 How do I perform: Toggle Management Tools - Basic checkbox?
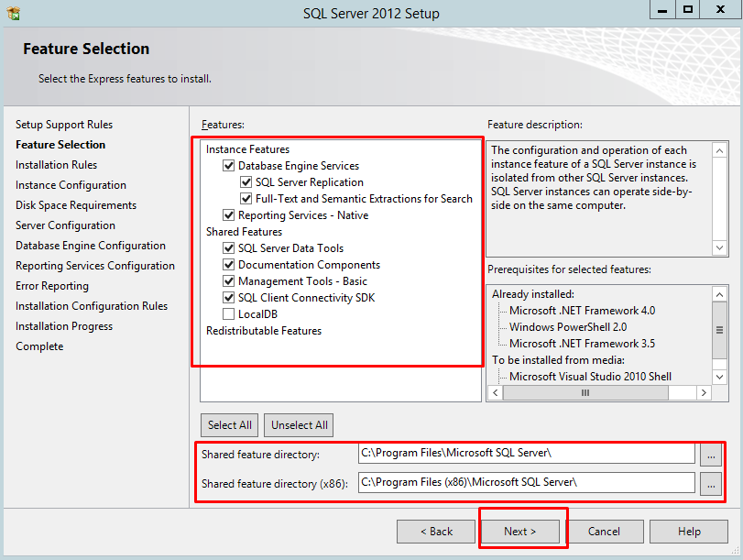click(228, 281)
